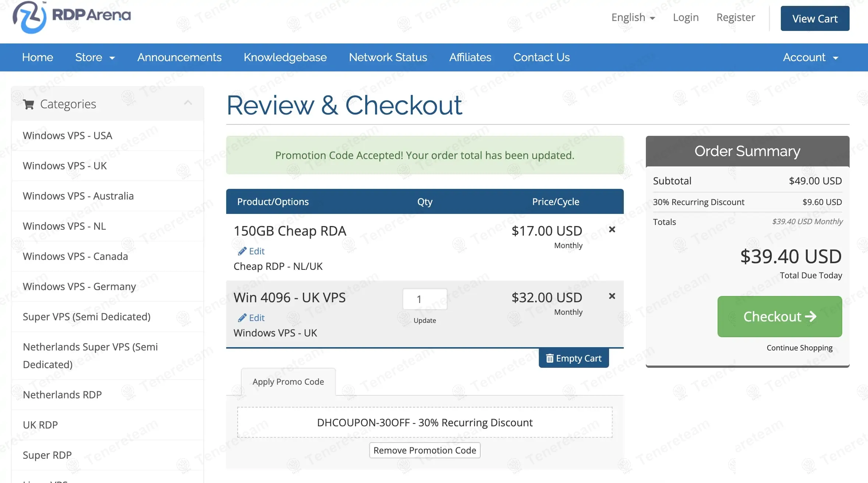Open the Account dropdown menu
This screenshot has width=868, height=483.
pyautogui.click(x=810, y=57)
